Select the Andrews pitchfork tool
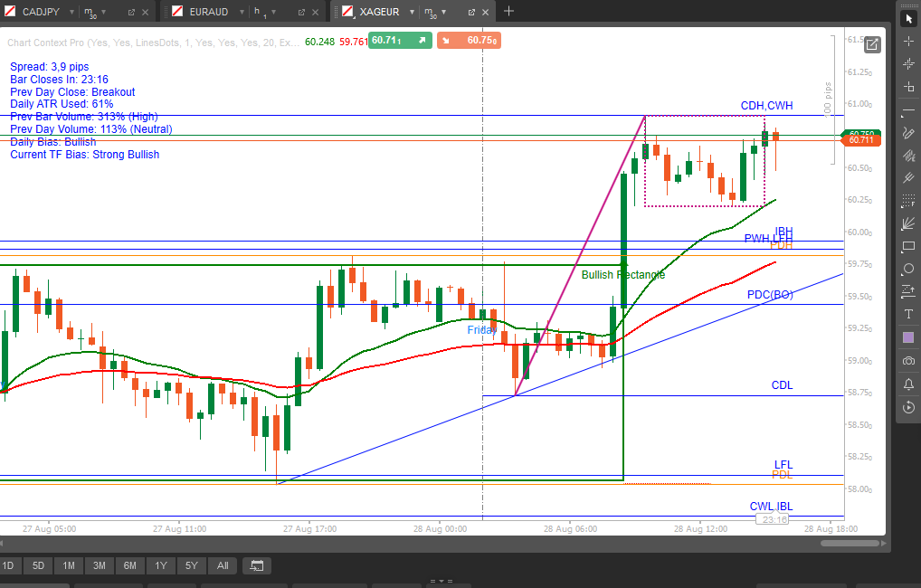This screenshot has width=921, height=588. point(908,178)
